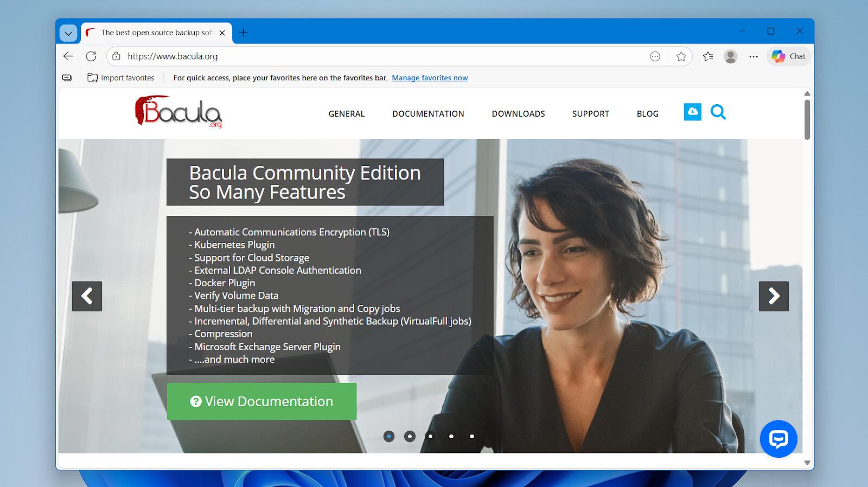This screenshot has width=868, height=487.
Task: Select the fifth carousel slide dot
Action: (472, 436)
